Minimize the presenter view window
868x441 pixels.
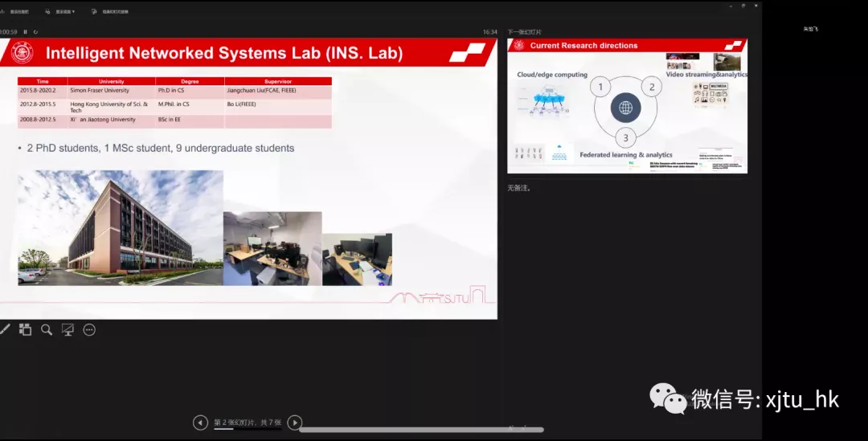[x=730, y=6]
